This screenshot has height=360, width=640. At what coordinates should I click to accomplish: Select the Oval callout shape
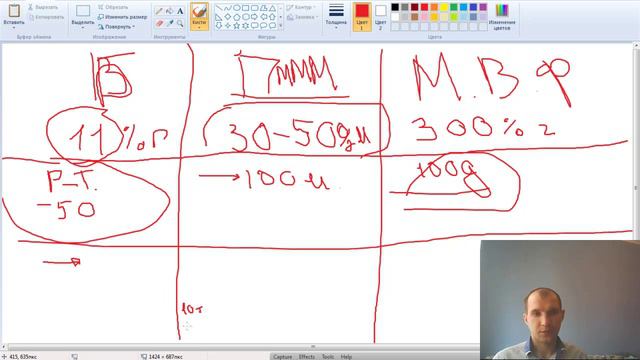coord(263,26)
